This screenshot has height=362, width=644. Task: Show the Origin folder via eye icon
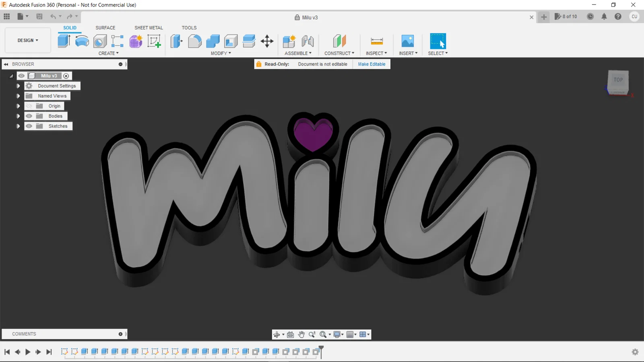[x=29, y=106]
